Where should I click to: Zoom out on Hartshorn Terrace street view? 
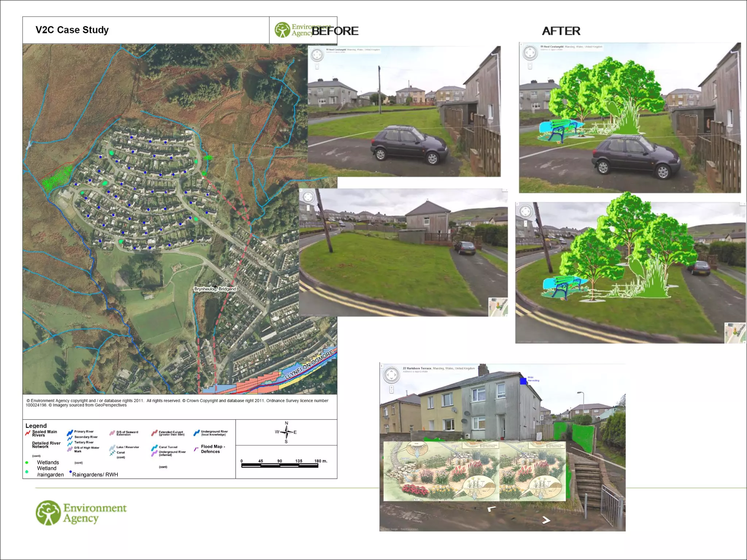point(391,391)
